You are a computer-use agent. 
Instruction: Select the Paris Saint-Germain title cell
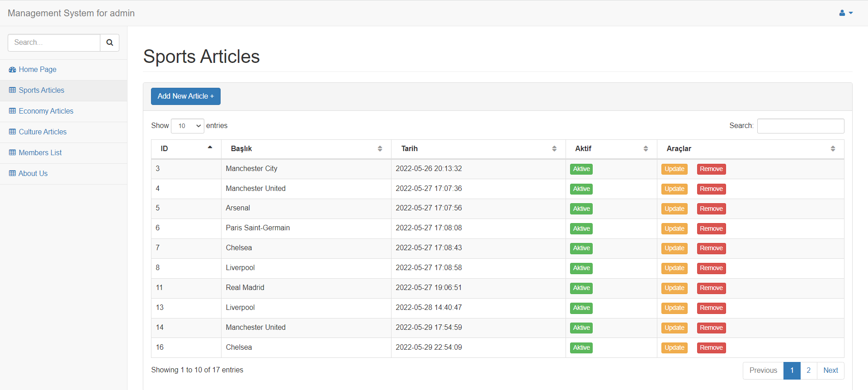(306, 228)
